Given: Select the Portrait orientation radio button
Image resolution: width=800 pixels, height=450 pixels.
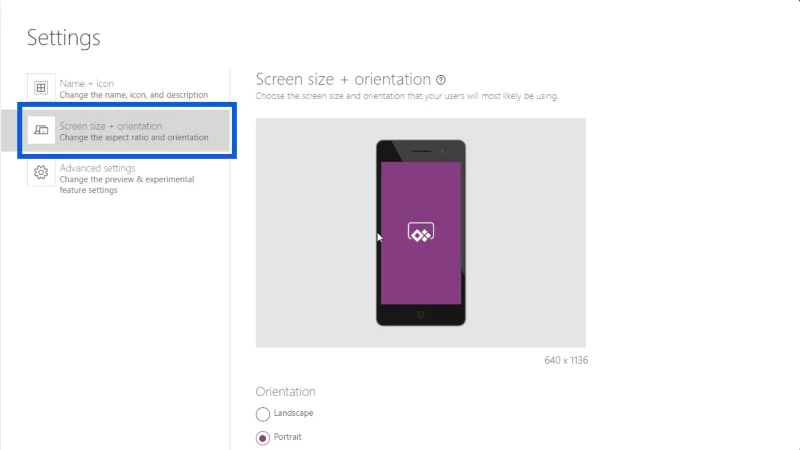Looking at the screenshot, I should click(x=263, y=438).
